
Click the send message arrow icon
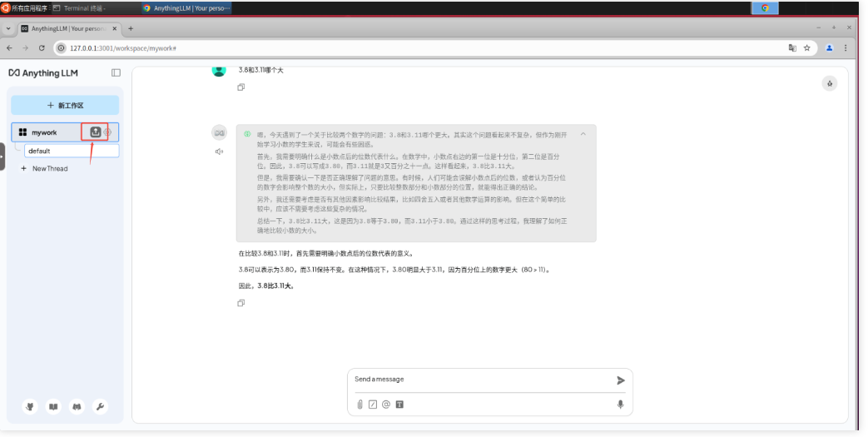click(621, 380)
